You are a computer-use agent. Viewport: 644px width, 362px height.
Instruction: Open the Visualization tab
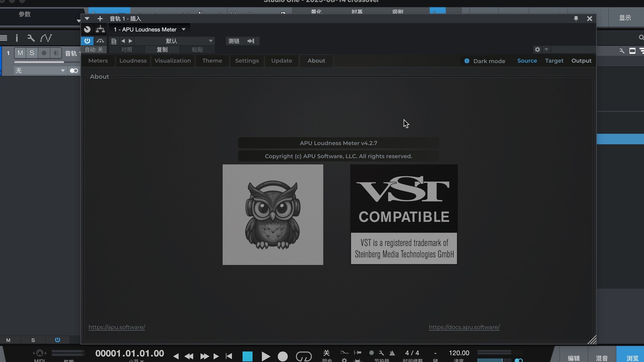tap(173, 61)
